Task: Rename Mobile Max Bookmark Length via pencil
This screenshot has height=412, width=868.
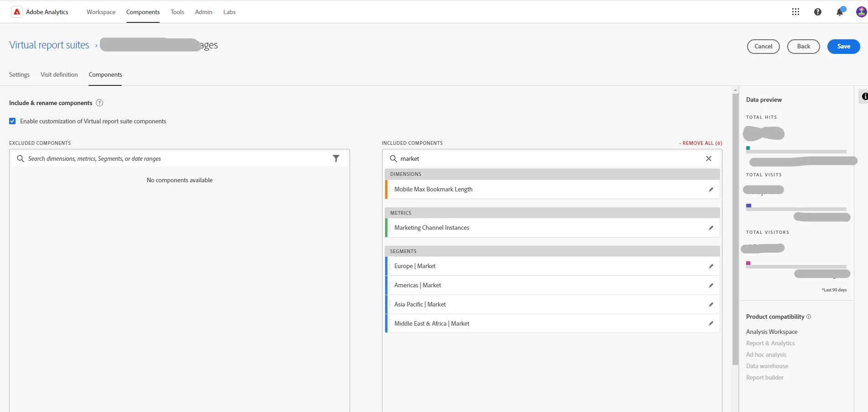Action: click(x=711, y=189)
